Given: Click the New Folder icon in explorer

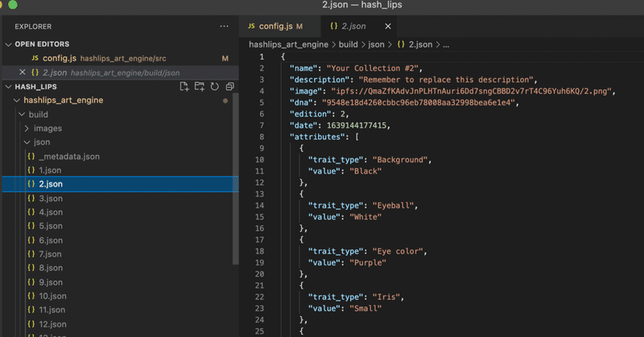Looking at the screenshot, I should (199, 87).
